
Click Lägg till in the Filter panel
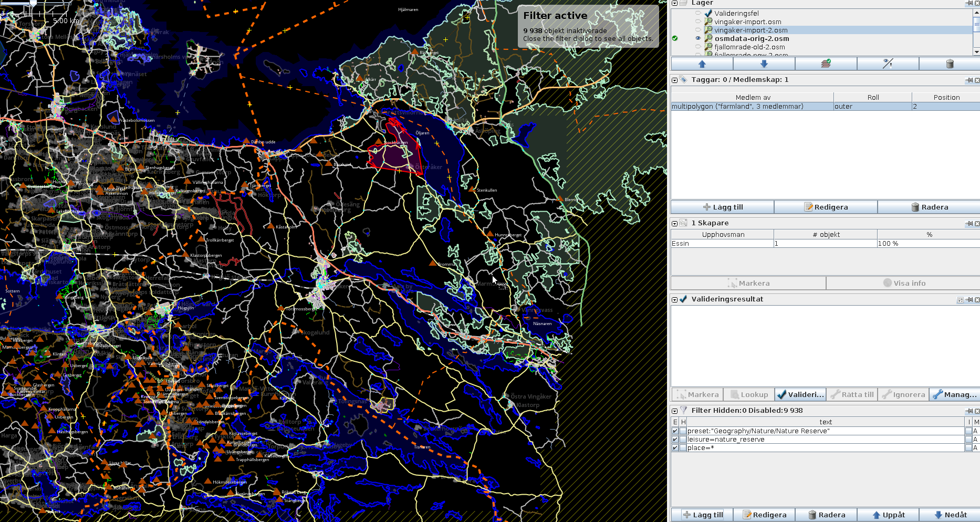[x=702, y=515]
